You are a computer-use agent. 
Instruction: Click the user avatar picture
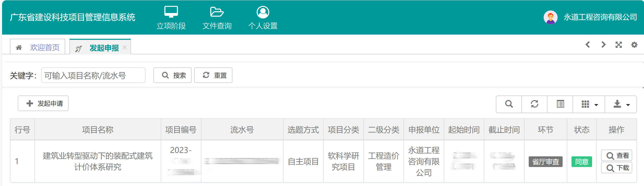[550, 17]
